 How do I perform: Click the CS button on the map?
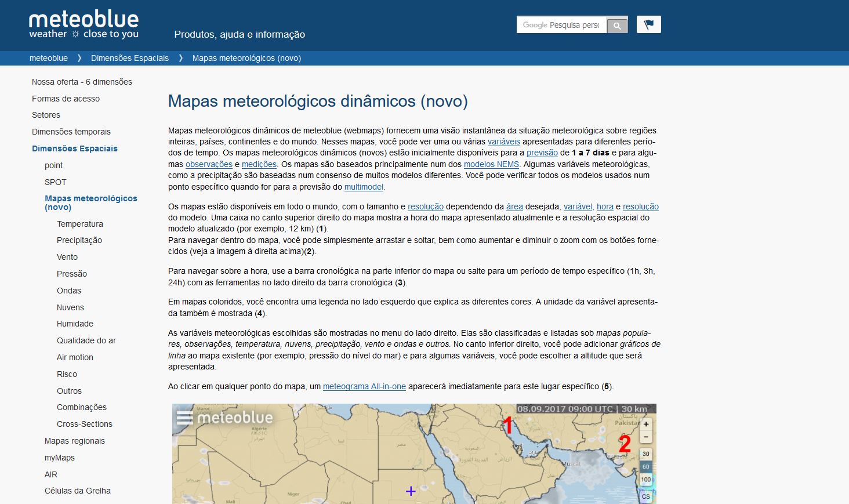pos(646,496)
